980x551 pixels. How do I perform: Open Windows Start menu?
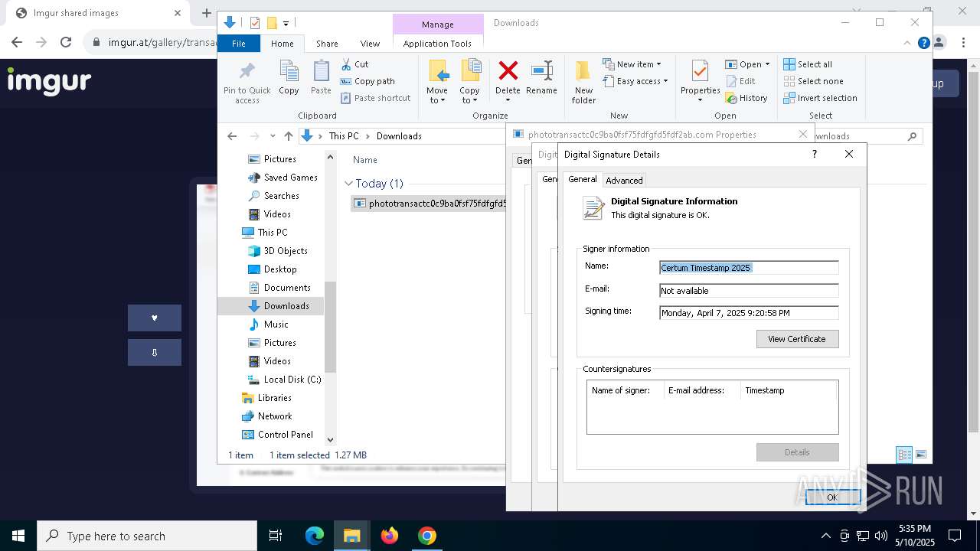[x=18, y=536]
